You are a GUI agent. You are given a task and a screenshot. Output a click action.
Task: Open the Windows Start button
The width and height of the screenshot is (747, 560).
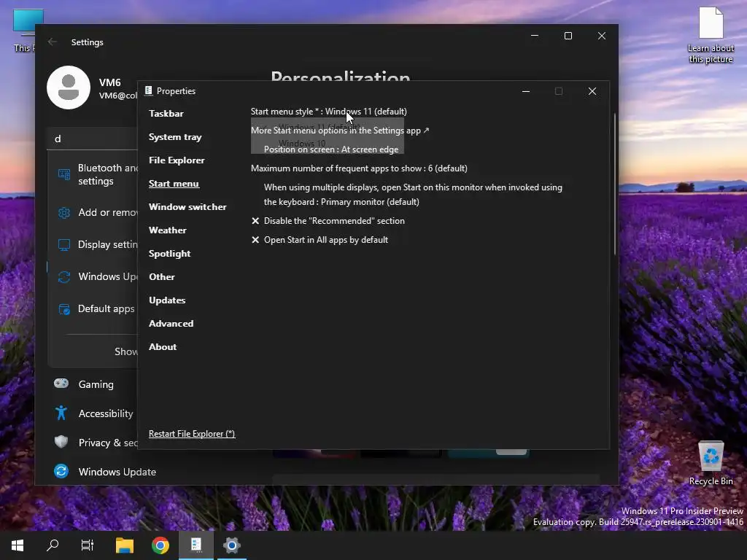coord(18,545)
